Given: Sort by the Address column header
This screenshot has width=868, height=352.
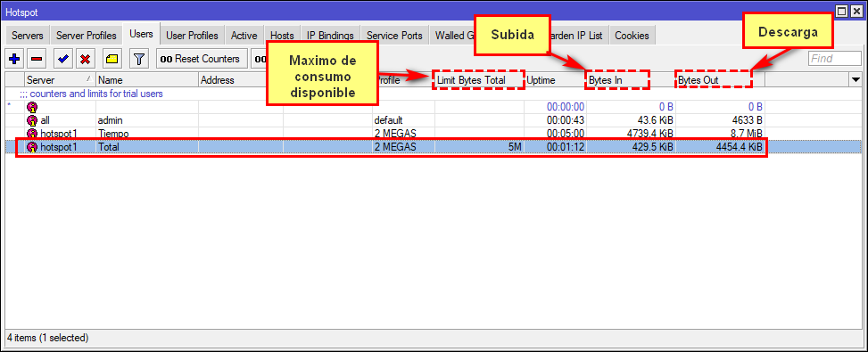Looking at the screenshot, I should [x=240, y=80].
